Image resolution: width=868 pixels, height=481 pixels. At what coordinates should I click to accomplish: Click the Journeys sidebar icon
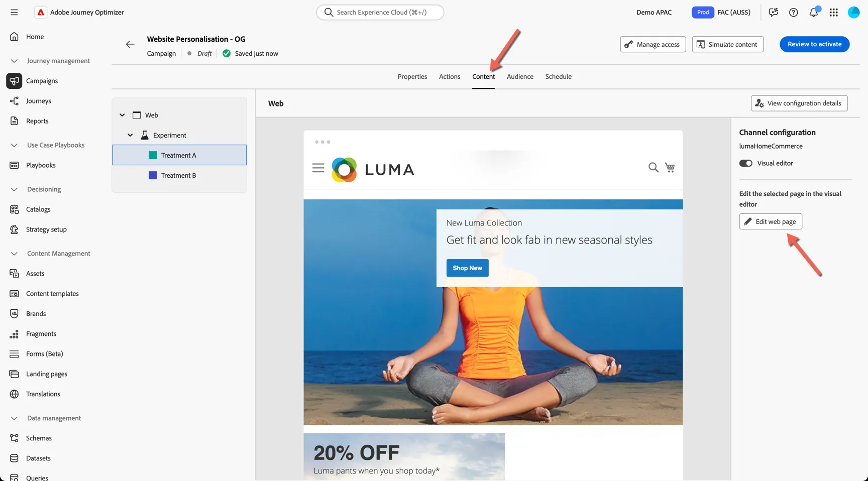tap(14, 101)
